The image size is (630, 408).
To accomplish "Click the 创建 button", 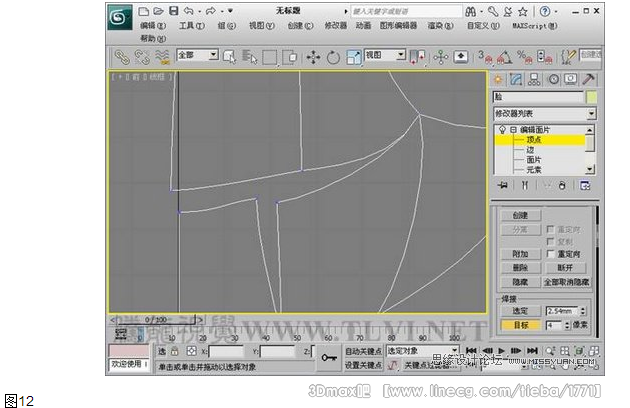I will coord(521,215).
